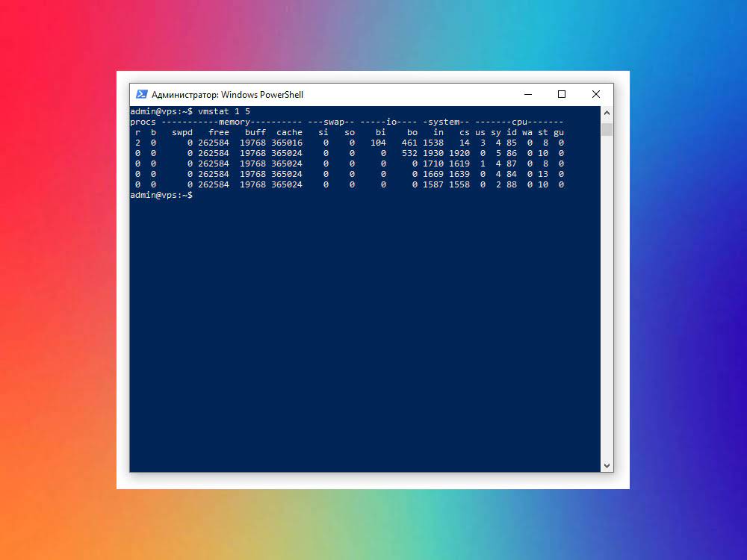Place cursor at the bottom admin@vps prompt
Image resolution: width=747 pixels, height=560 pixels.
(161, 195)
